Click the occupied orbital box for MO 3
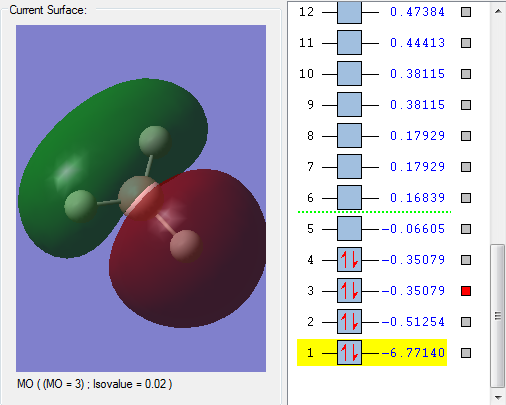The width and height of the screenshot is (506, 405). (349, 291)
